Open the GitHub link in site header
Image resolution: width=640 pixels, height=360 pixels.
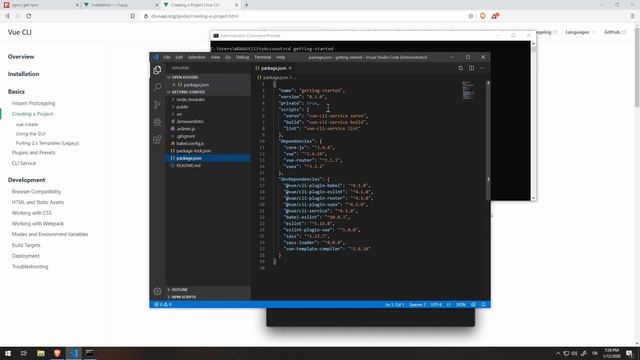(614, 32)
